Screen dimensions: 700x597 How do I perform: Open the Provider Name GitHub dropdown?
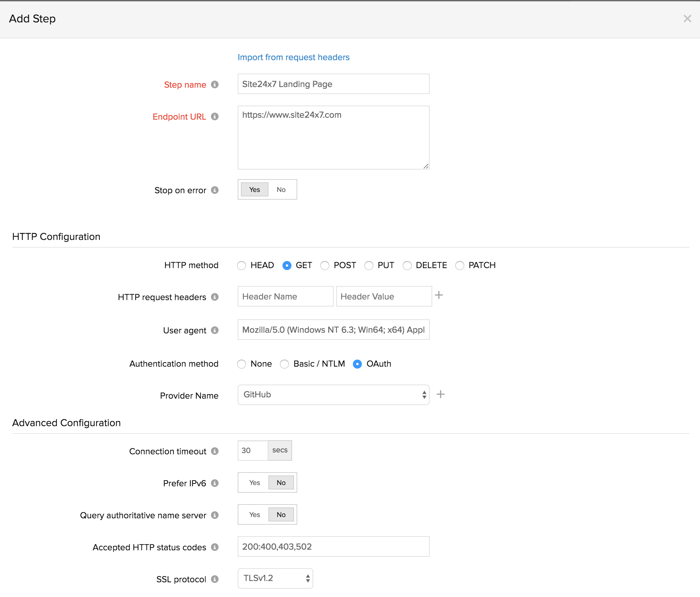click(333, 394)
